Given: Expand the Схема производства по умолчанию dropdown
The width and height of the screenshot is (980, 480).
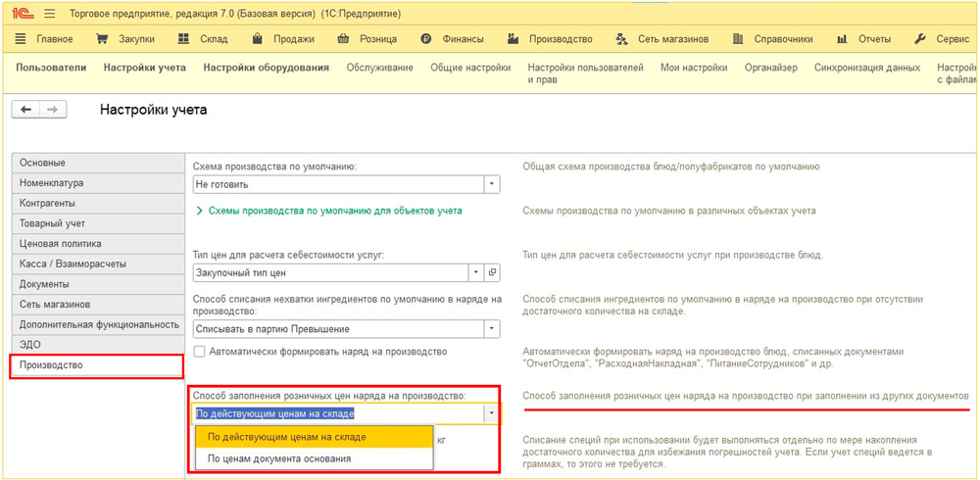Looking at the screenshot, I should click(492, 184).
